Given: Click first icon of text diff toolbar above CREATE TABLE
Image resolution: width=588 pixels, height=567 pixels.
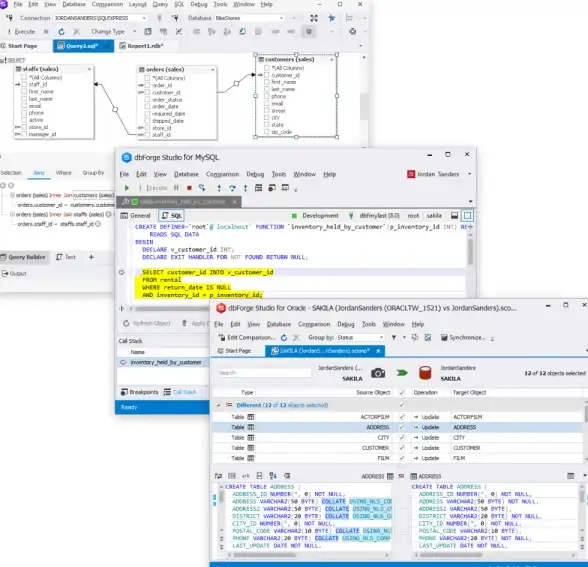Looking at the screenshot, I should 218,476.
